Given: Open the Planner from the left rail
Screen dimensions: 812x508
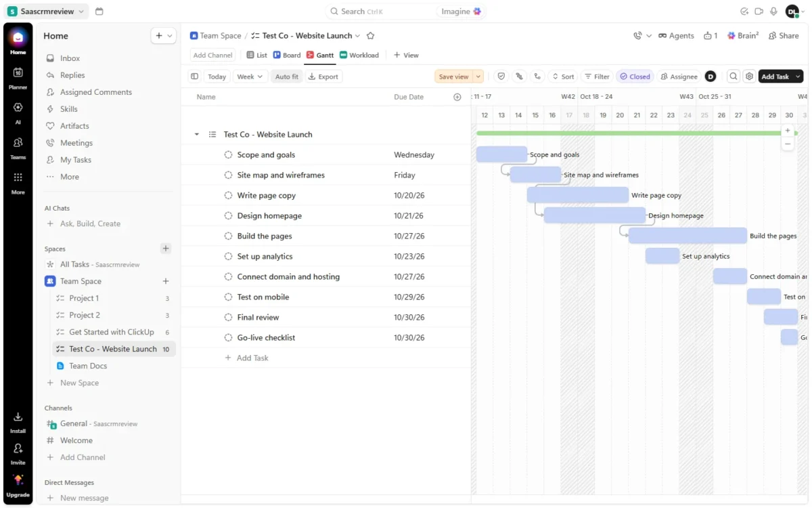Looking at the screenshot, I should tap(18, 77).
